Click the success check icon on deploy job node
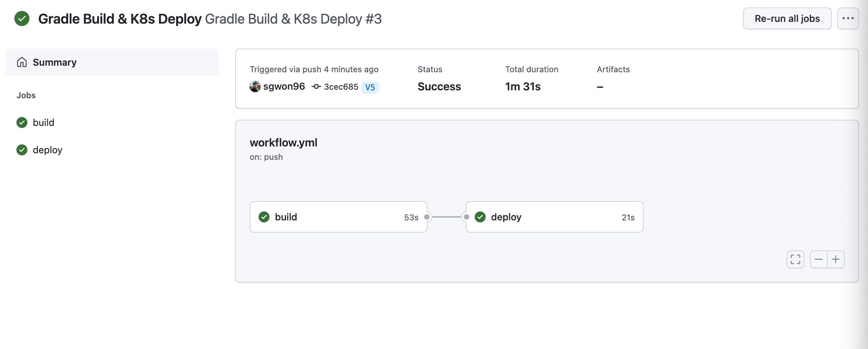 tap(480, 217)
